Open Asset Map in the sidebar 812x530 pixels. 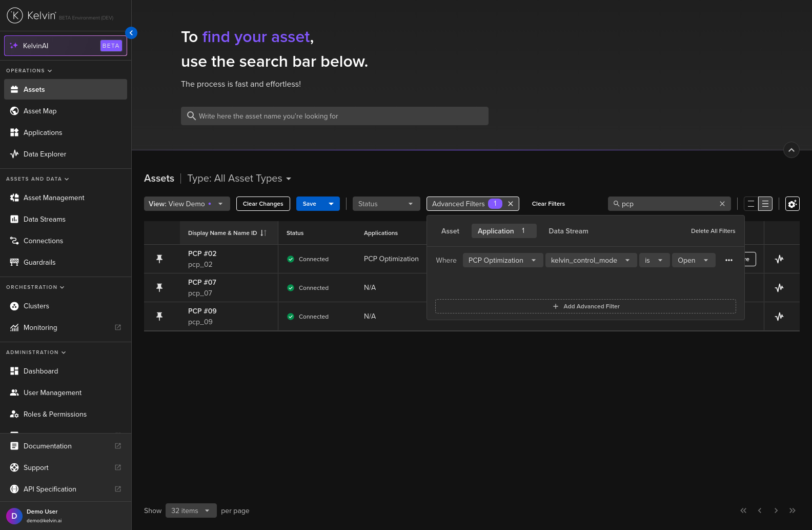(x=40, y=111)
